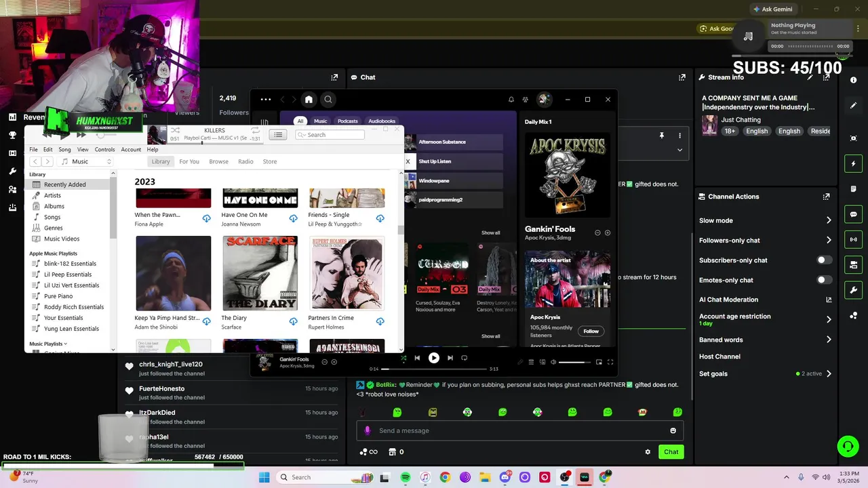Viewport: 868px width, 488px height.
Task: Go to previous track in Spotify
Action: 417,358
